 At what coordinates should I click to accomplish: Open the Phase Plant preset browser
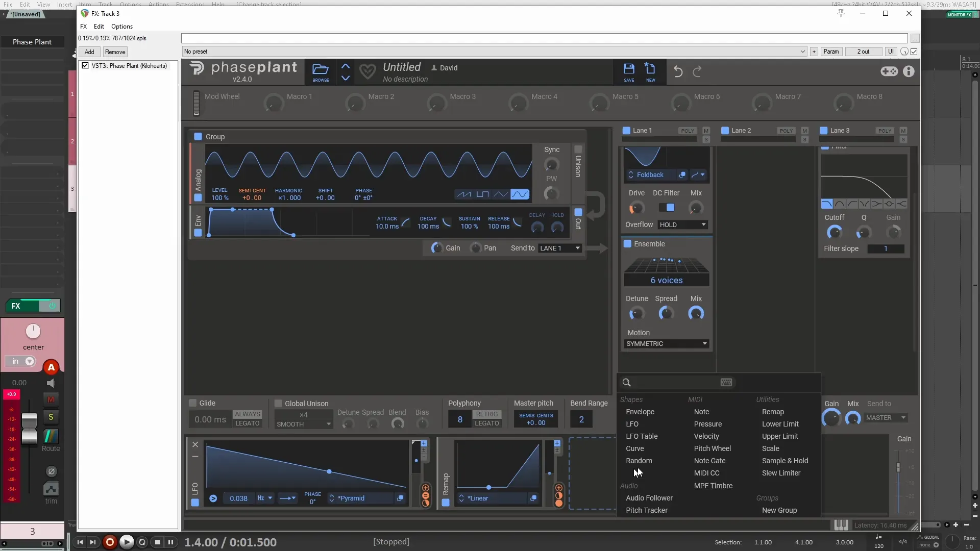pyautogui.click(x=321, y=72)
